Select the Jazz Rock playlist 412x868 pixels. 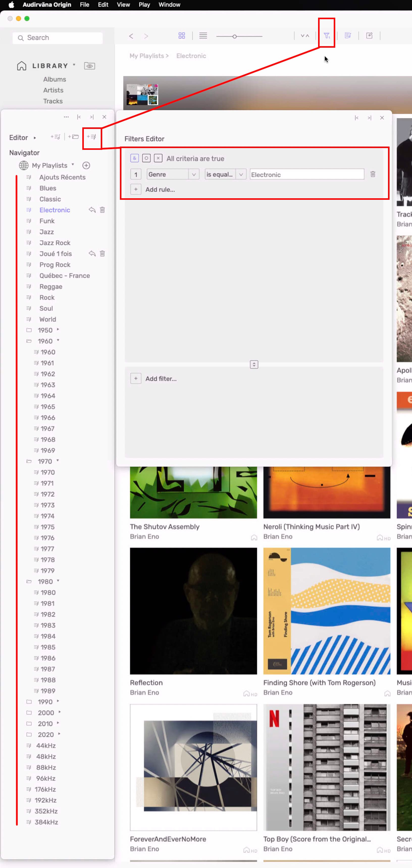(55, 243)
